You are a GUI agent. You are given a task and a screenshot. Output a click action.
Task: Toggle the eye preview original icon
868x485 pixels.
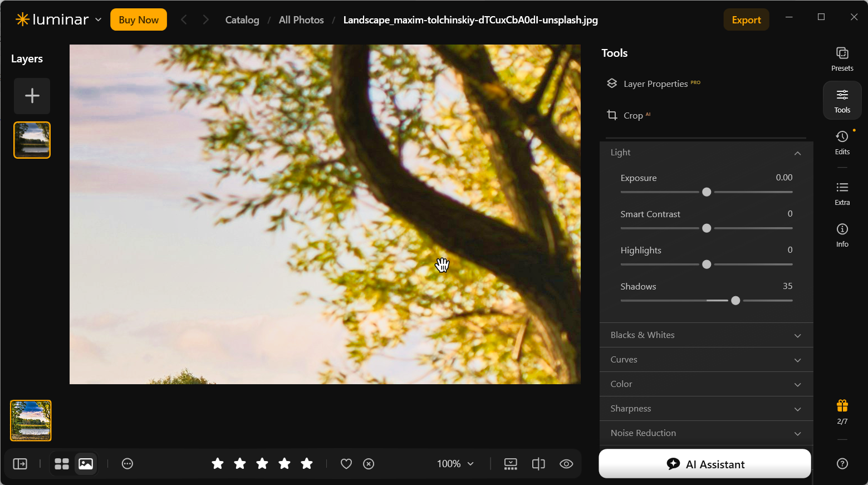[566, 464]
